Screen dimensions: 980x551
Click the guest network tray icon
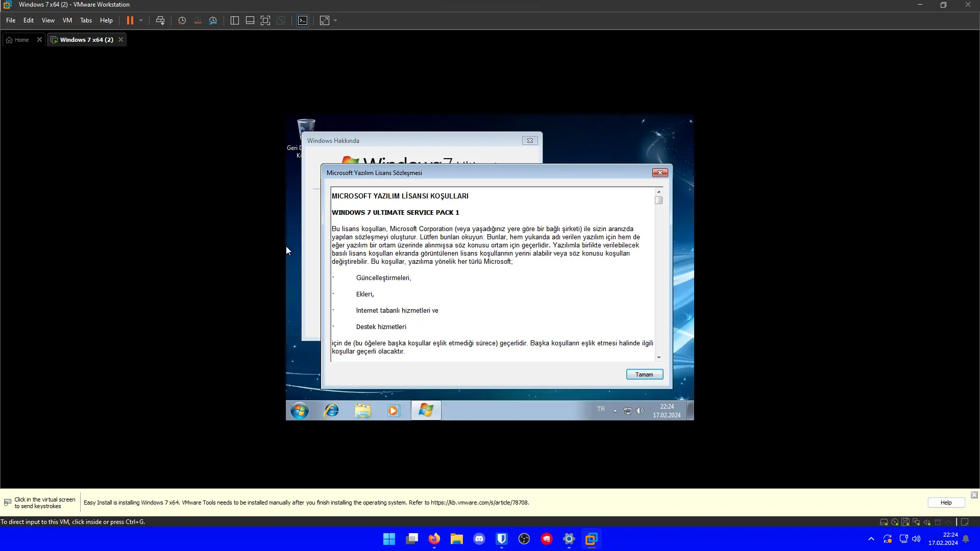coord(628,411)
